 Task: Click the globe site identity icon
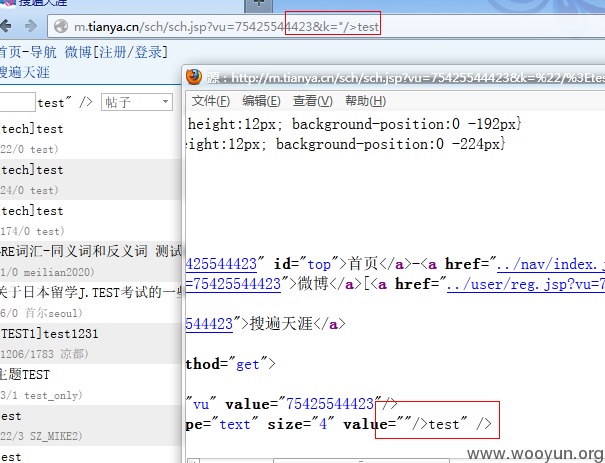61,27
